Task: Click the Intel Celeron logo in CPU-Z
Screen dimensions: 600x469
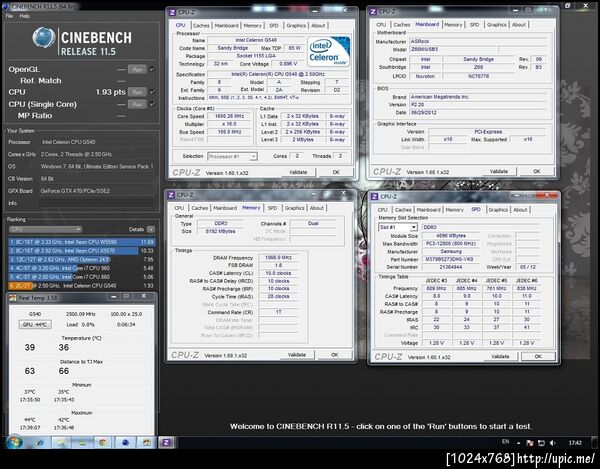Action: [x=328, y=52]
